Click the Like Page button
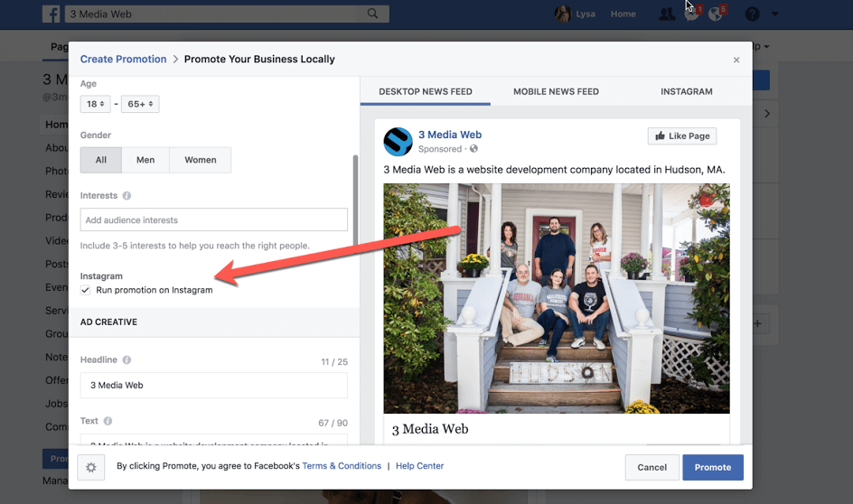853x504 pixels. click(x=682, y=135)
